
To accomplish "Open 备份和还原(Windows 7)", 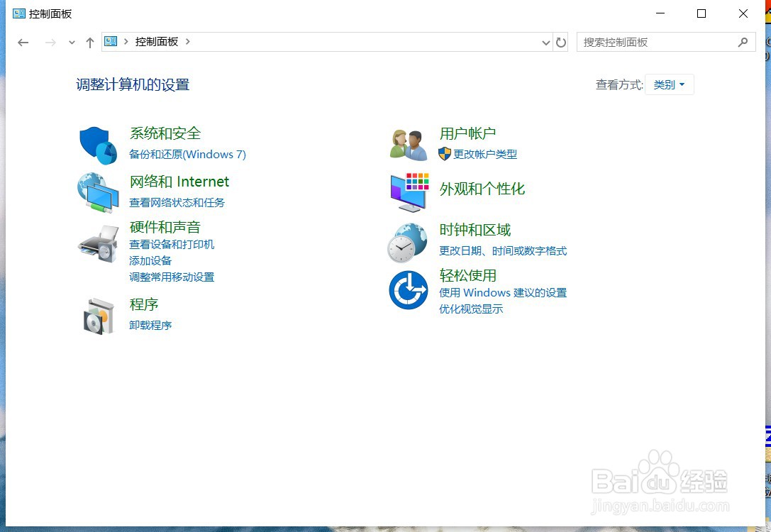I will (x=187, y=154).
